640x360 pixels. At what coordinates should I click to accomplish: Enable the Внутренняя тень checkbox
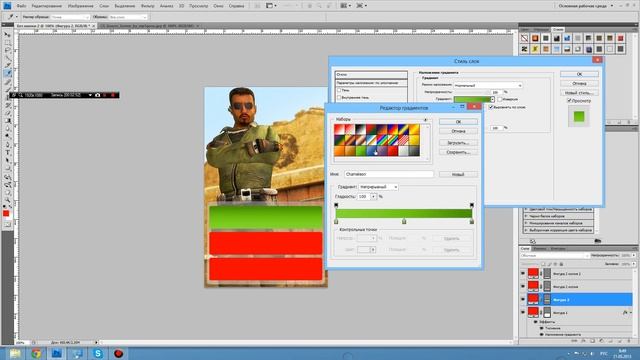coord(339,98)
